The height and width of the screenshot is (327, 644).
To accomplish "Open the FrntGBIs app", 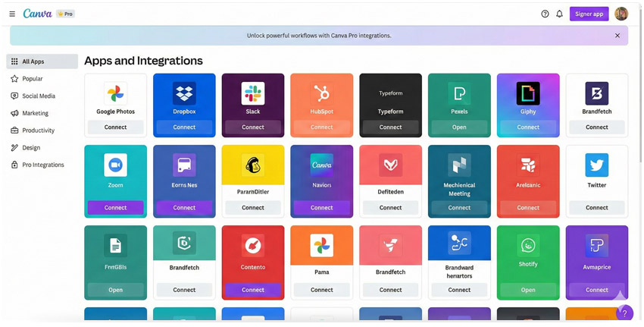I will [x=115, y=290].
